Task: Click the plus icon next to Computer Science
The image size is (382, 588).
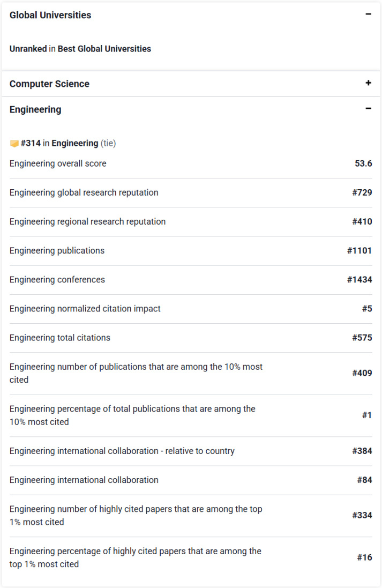Action: tap(368, 84)
